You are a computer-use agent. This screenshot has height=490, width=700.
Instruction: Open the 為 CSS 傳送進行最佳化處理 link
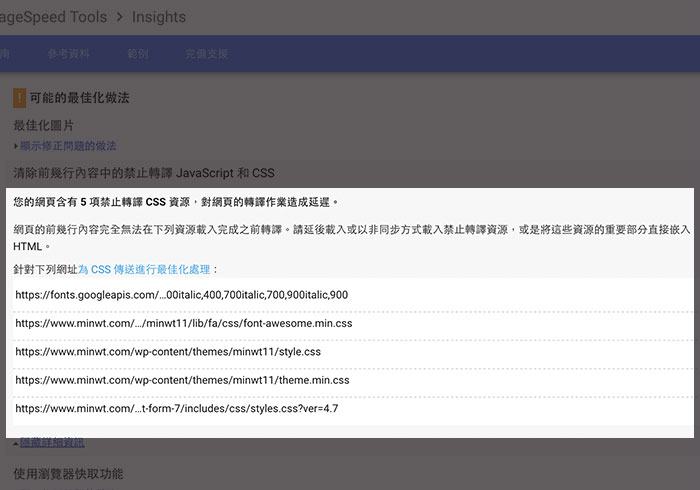(144, 270)
